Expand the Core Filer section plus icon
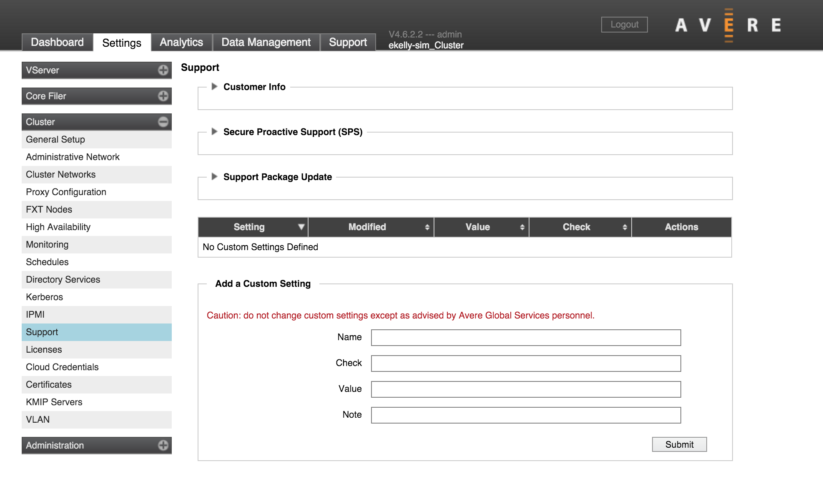 163,96
